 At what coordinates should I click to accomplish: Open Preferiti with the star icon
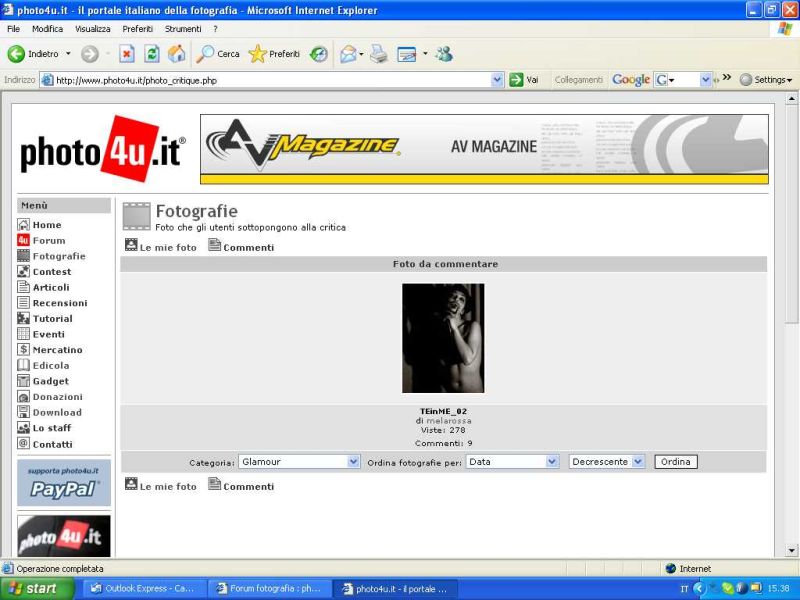258,54
